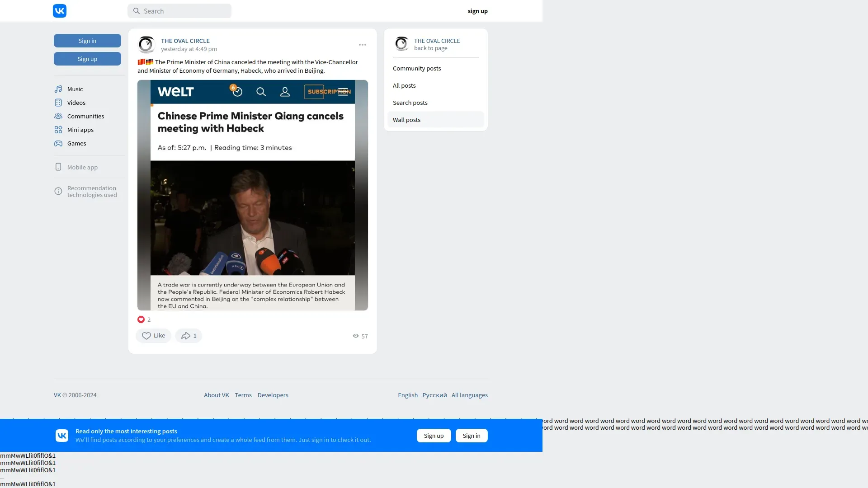The image size is (868, 488).
Task: Open Games from sidebar
Action: pos(76,143)
